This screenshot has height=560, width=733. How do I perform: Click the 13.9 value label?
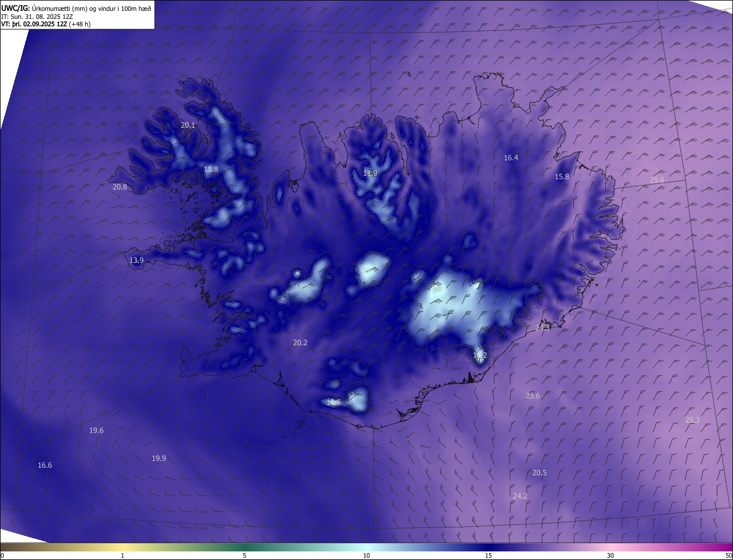(136, 260)
